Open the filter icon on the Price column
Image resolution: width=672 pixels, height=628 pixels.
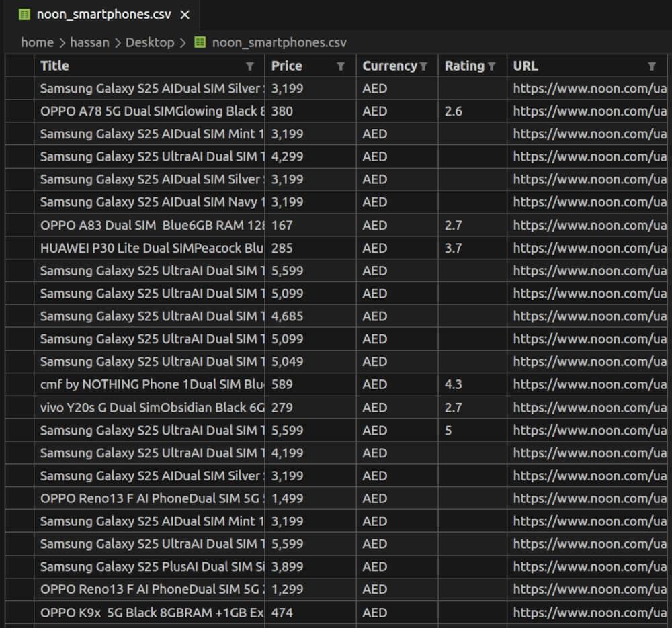point(342,66)
